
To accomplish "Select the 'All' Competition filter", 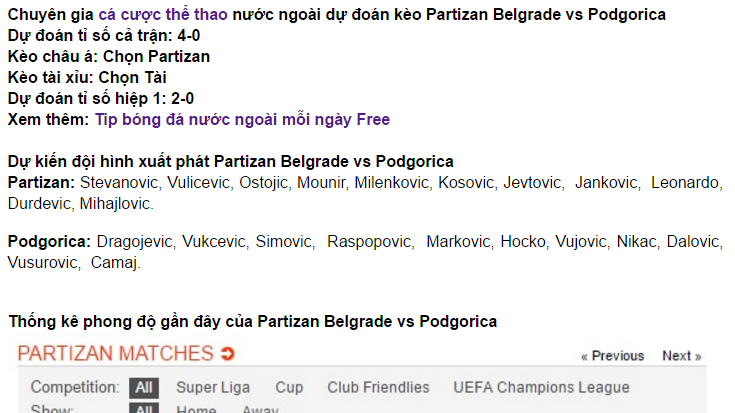I will point(144,388).
